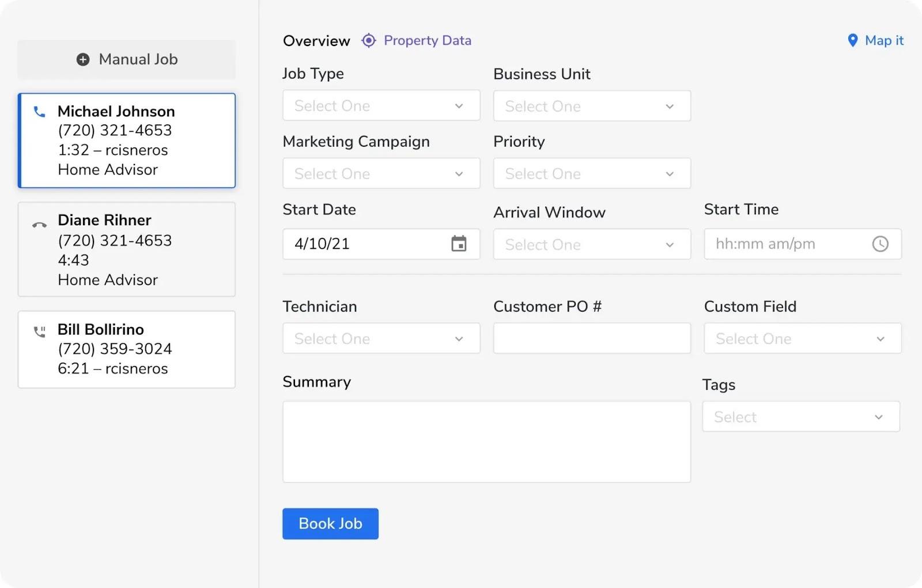
Task: Click the clock icon in Start Time
Action: click(880, 244)
